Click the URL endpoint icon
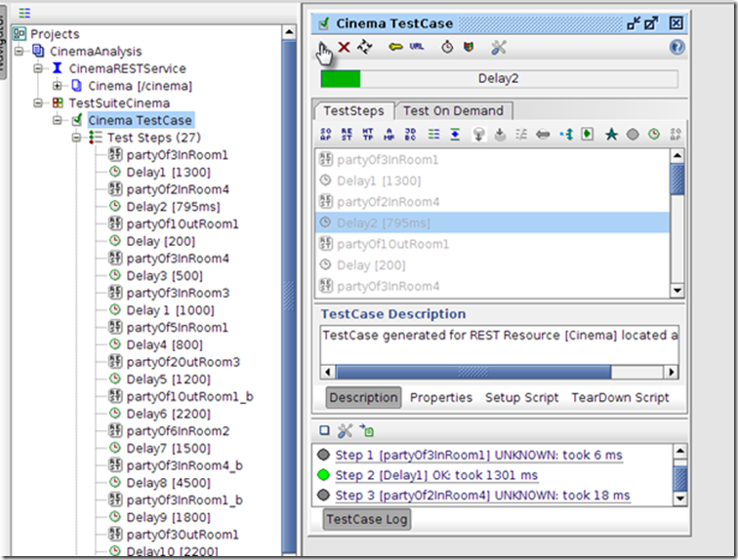This screenshot has width=738, height=560. [417, 47]
